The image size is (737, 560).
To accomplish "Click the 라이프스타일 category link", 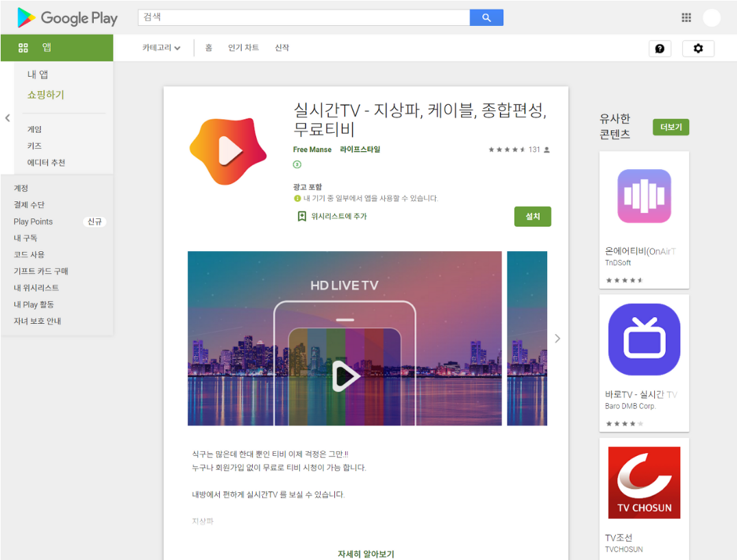I will point(360,149).
